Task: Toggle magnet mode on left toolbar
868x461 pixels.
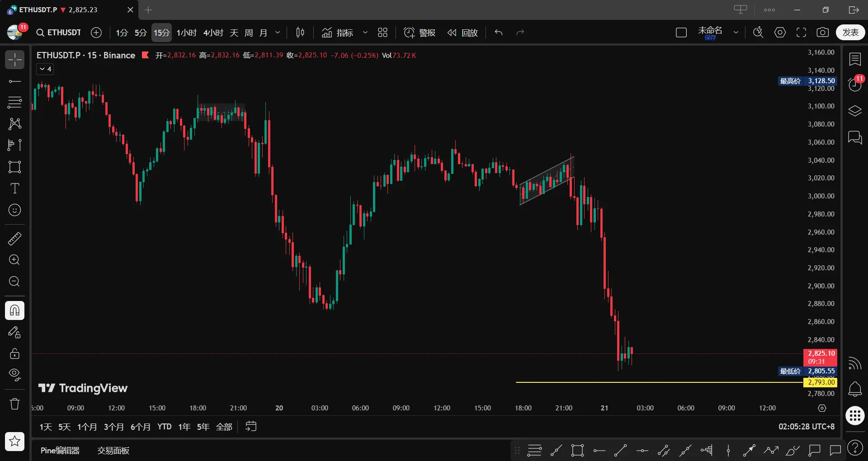Action: click(14, 310)
